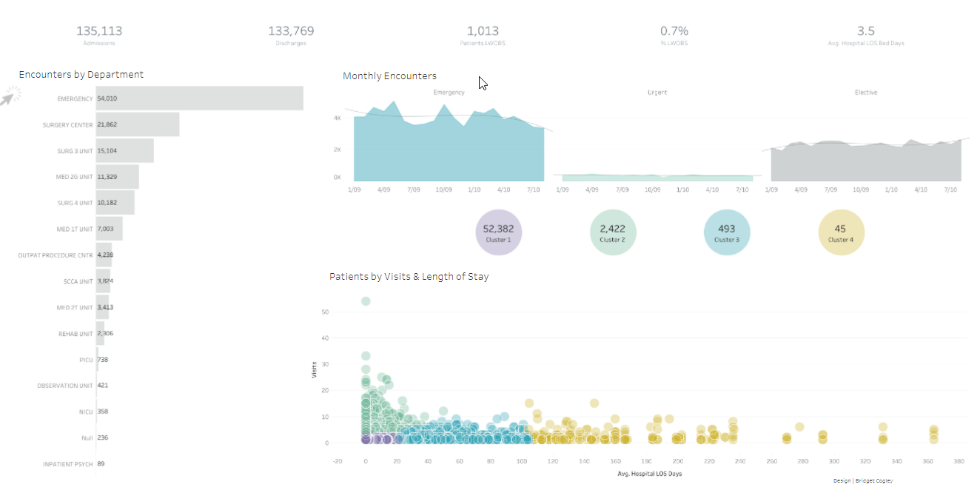Choose the Cluster 3 circle with 493
This screenshot has height=490, width=980.
[x=727, y=232]
